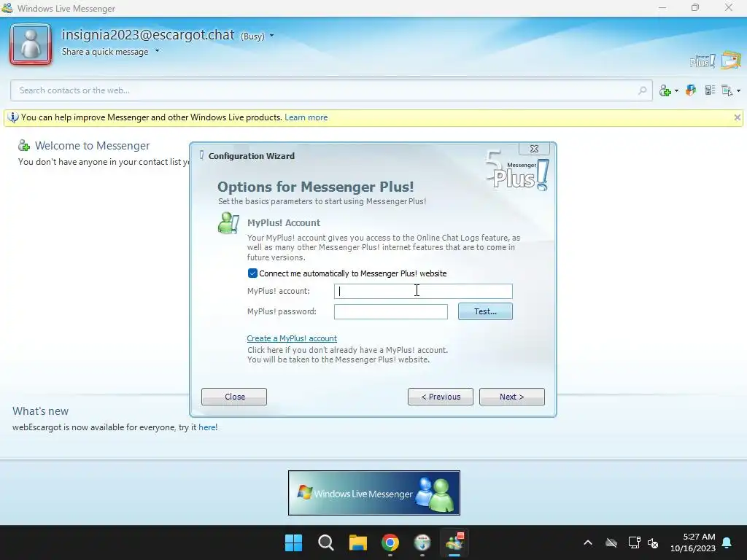
Task: Click the Welcome to Messenger add-contact icon
Action: pyautogui.click(x=24, y=146)
